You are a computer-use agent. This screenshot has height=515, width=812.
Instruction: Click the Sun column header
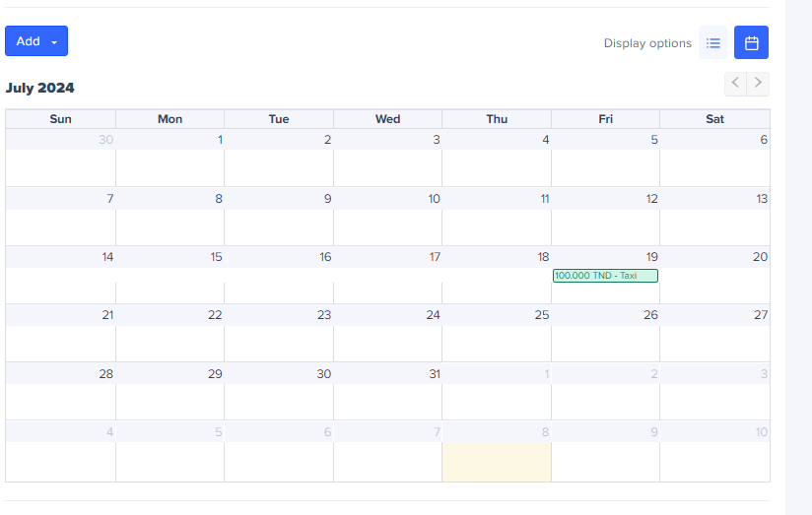(60, 119)
